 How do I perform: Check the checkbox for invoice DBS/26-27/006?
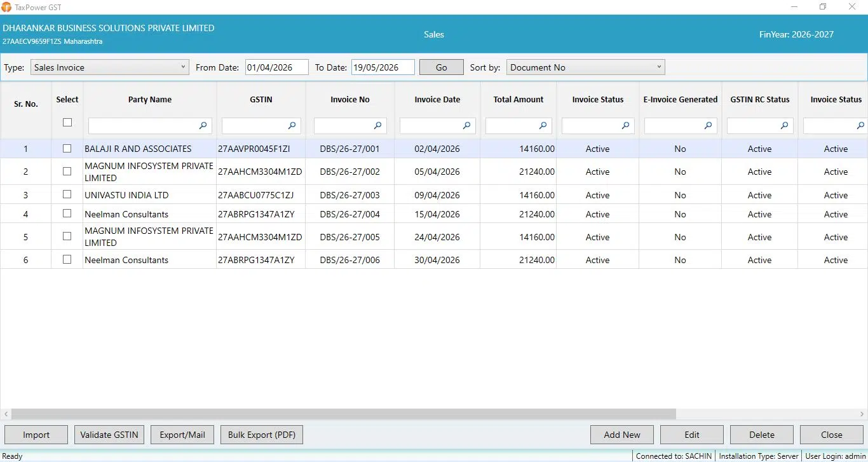(67, 259)
